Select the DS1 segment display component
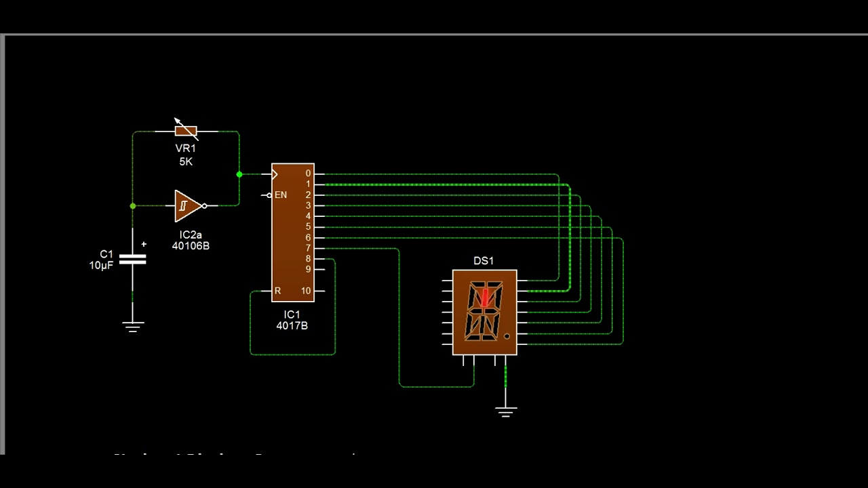The width and height of the screenshot is (868, 488). (484, 312)
